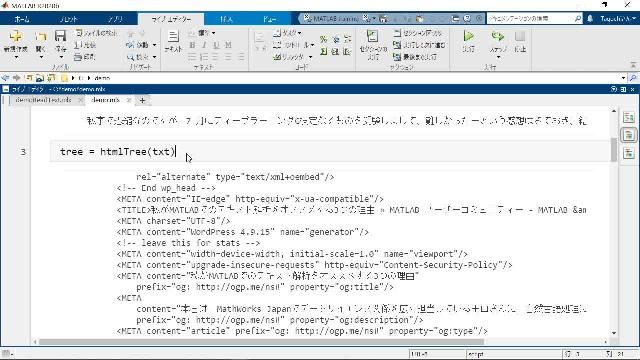Click the horizontal scrollbar under the output
Image resolution: width=640 pixels, height=360 pixels.
[x=261, y=342]
